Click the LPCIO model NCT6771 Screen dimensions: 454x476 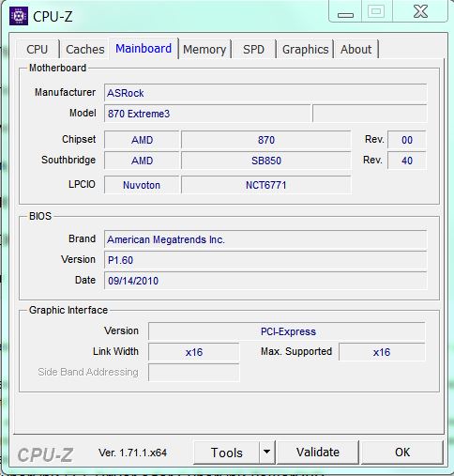coord(266,185)
